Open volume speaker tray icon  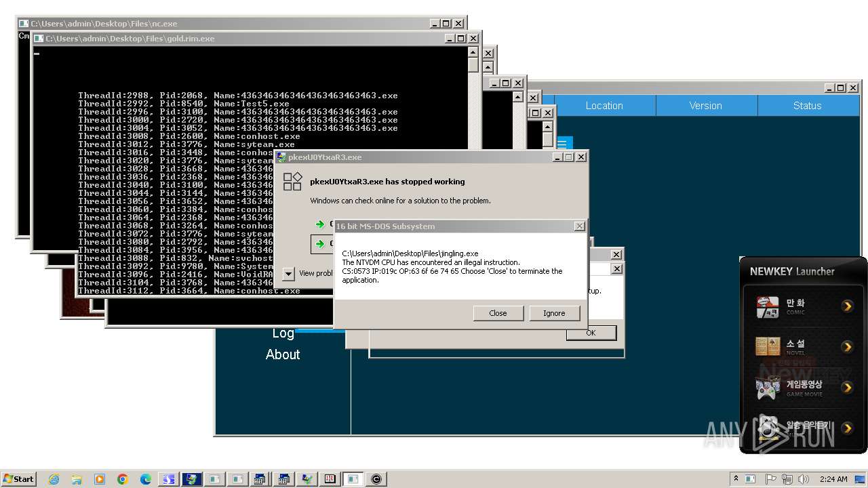click(x=804, y=479)
